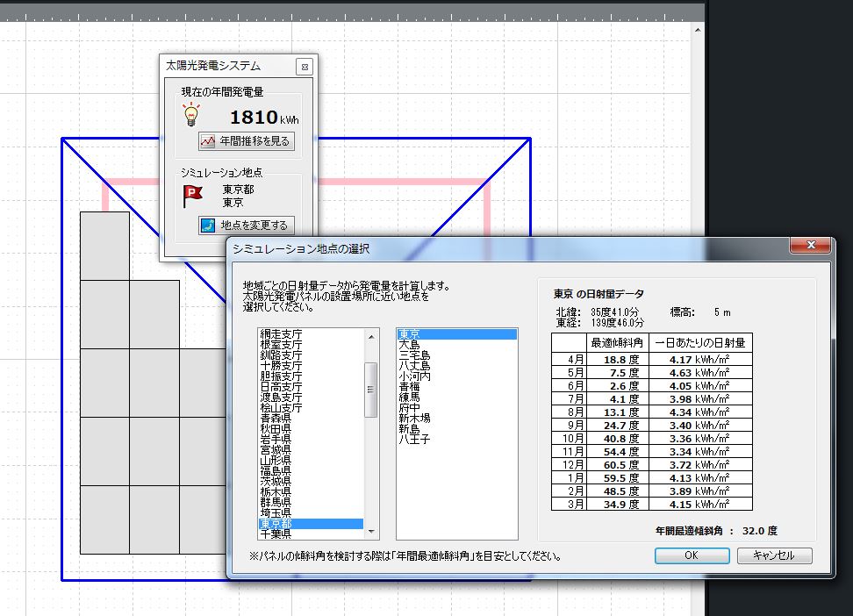Click the Japan map icon on 地点を変更する button
Screen dimensions: 853x616
pos(206,225)
